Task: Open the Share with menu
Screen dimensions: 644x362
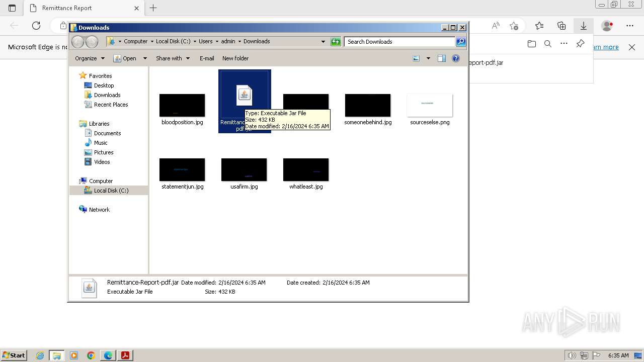Action: pos(173,58)
